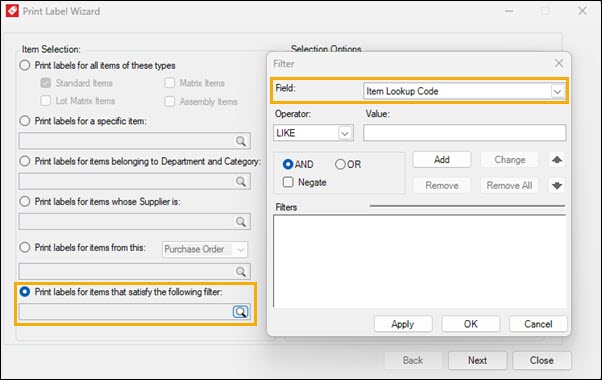Close the Filter dialog with X

pos(559,63)
